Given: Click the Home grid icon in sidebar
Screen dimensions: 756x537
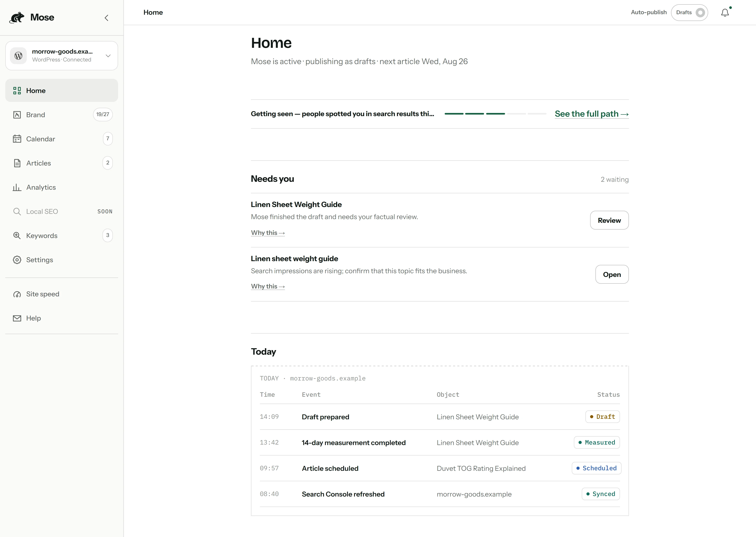Looking at the screenshot, I should pyautogui.click(x=17, y=91).
